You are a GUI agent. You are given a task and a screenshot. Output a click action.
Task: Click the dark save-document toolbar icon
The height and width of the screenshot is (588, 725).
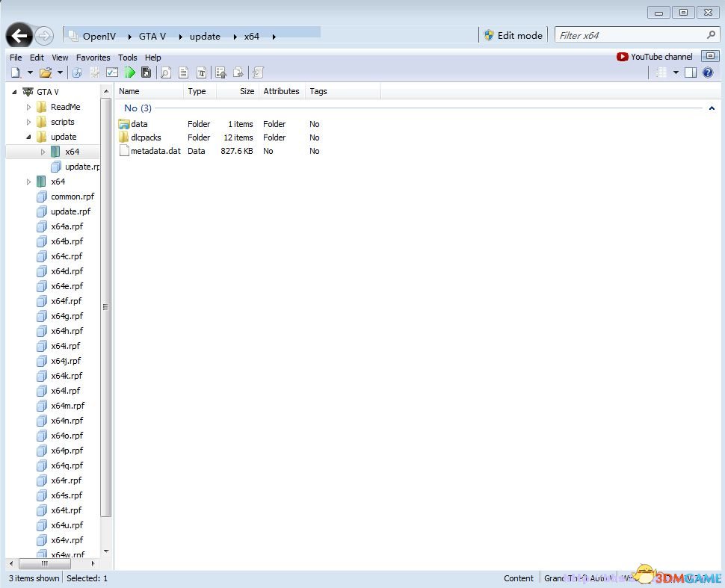pyautogui.click(x=146, y=72)
